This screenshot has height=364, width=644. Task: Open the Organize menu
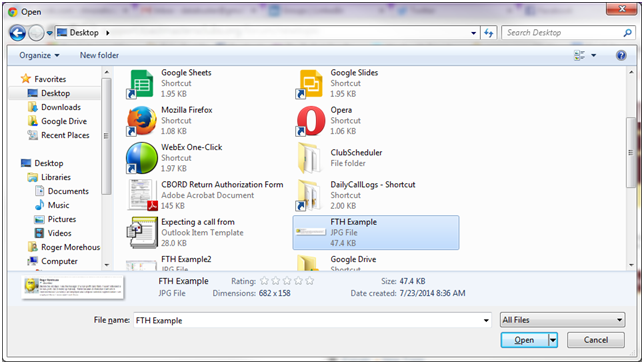39,55
